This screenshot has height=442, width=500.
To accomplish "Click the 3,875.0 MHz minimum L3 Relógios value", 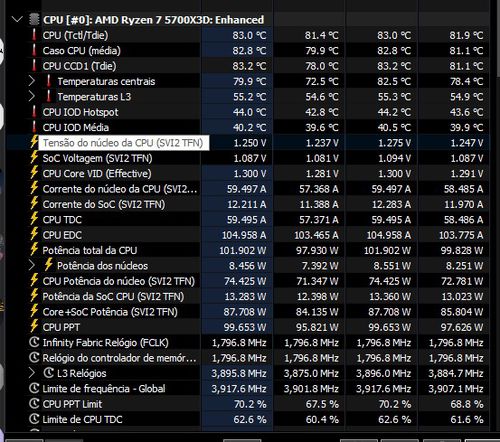I will [x=311, y=373].
